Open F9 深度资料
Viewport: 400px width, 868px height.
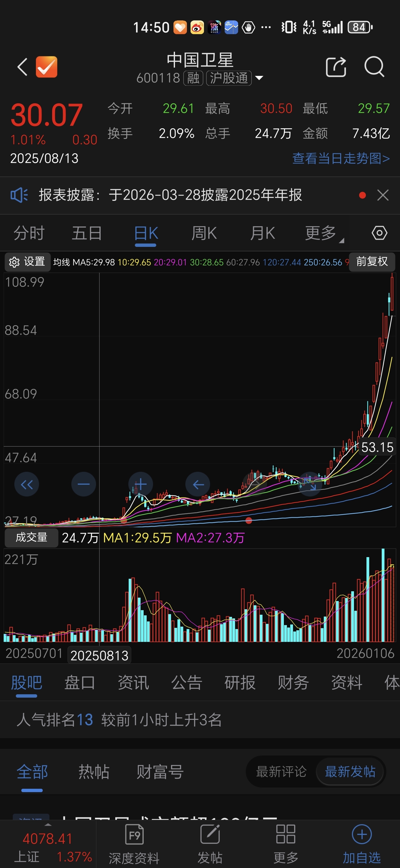[x=134, y=844]
